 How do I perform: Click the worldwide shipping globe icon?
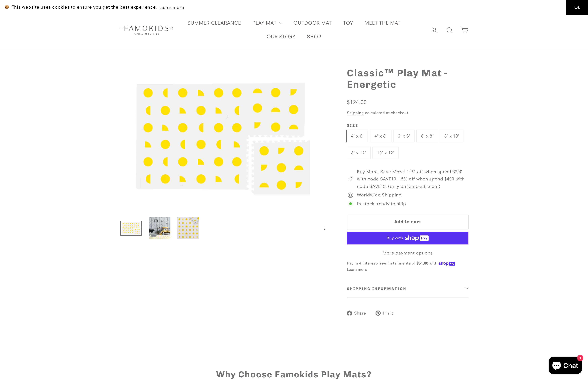[350, 195]
